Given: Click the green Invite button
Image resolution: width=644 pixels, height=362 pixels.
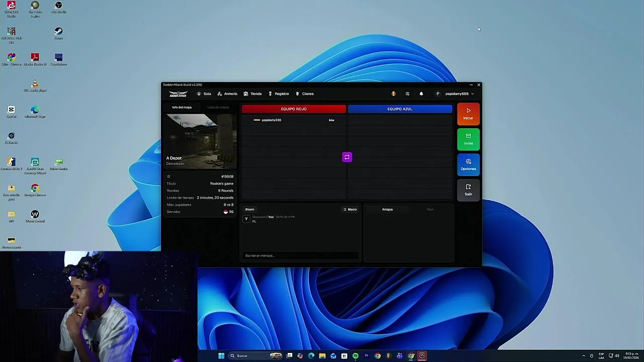Looking at the screenshot, I should coord(468,139).
